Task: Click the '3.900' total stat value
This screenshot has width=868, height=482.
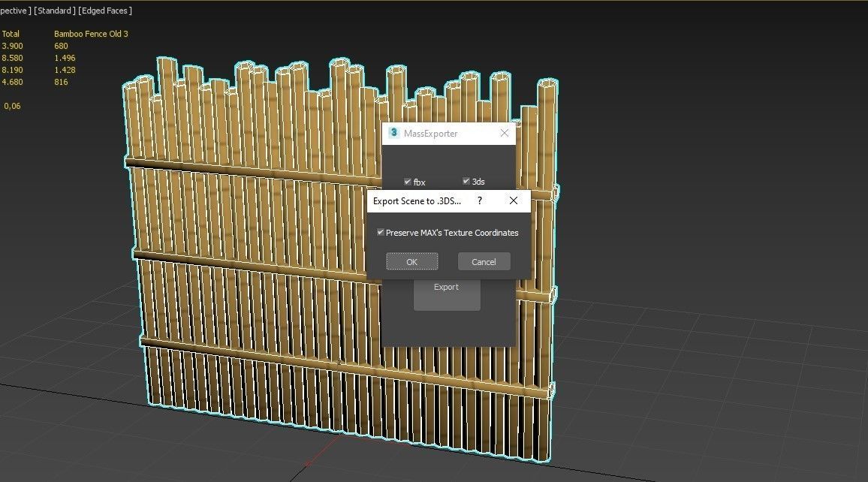Action: coord(12,46)
